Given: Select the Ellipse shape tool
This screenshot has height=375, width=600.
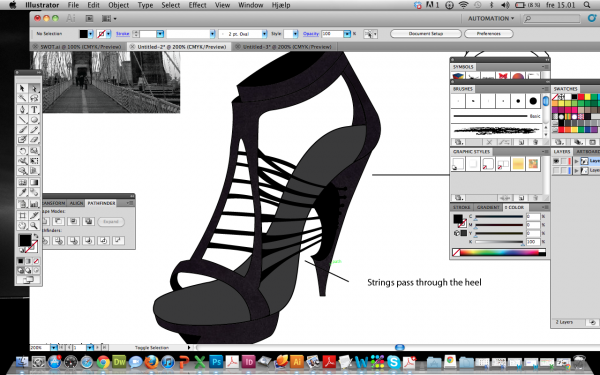Looking at the screenshot, I should (34, 120).
